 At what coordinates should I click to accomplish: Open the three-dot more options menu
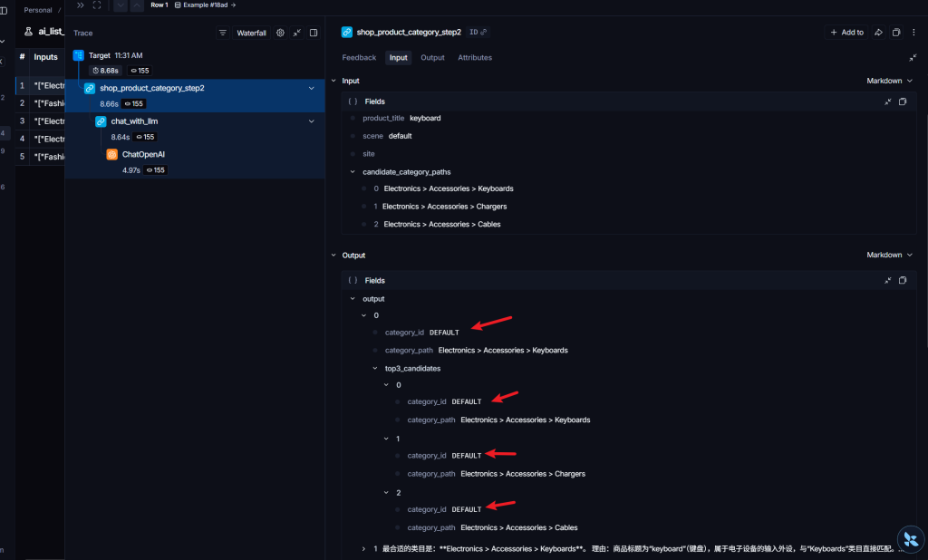tap(913, 33)
